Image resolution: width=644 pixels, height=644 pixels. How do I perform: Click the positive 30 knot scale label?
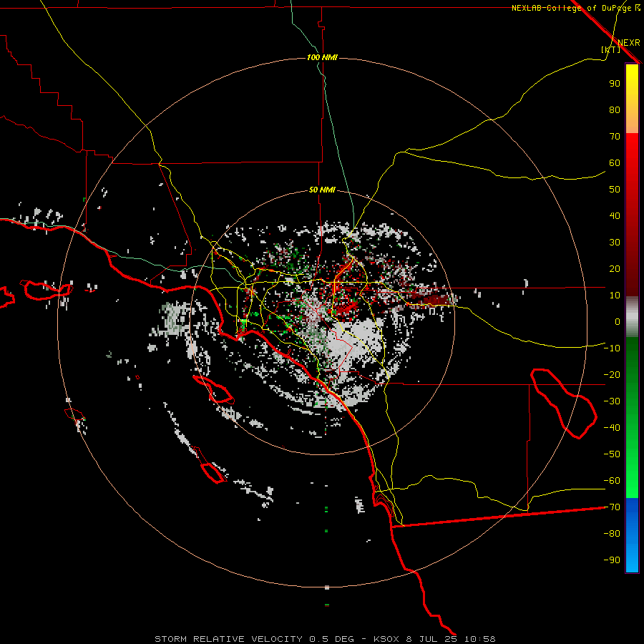[615, 243]
